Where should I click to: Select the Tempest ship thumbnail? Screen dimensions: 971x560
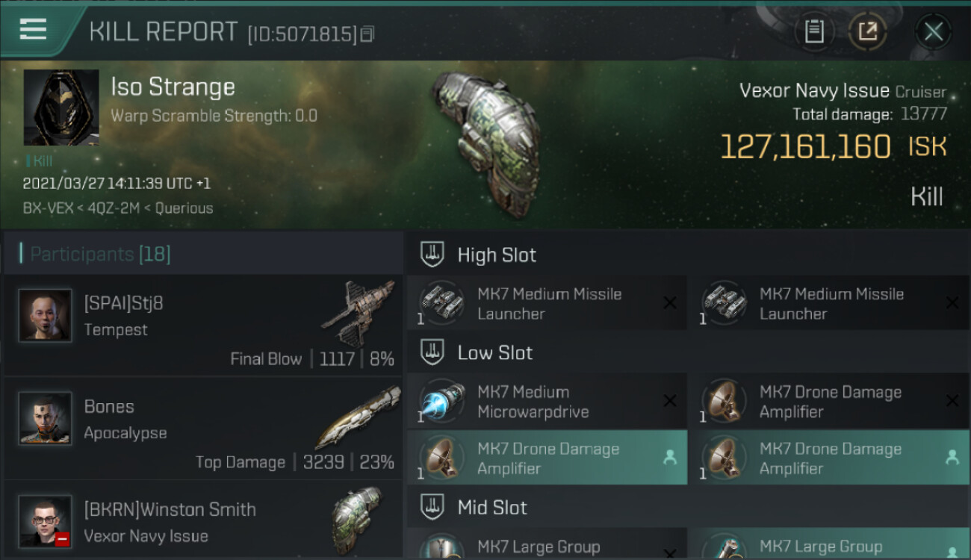click(359, 312)
